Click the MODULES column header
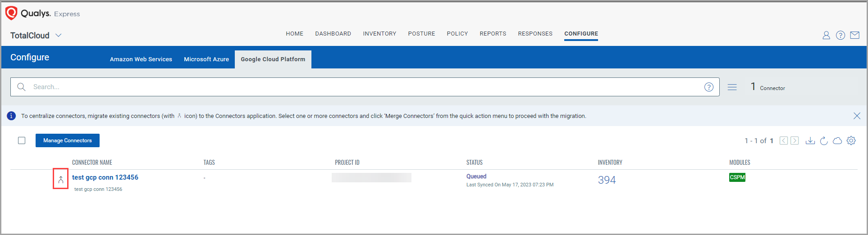 (740, 163)
